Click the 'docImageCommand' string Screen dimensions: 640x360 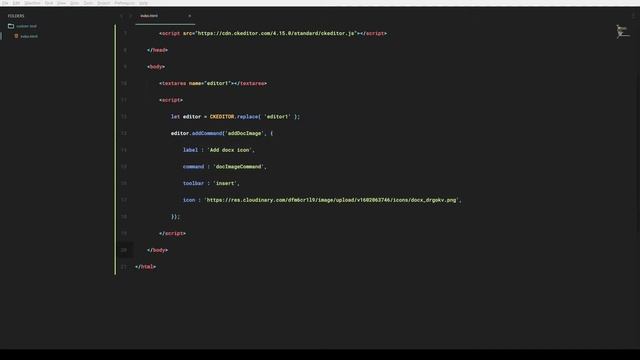pyautogui.click(x=239, y=167)
